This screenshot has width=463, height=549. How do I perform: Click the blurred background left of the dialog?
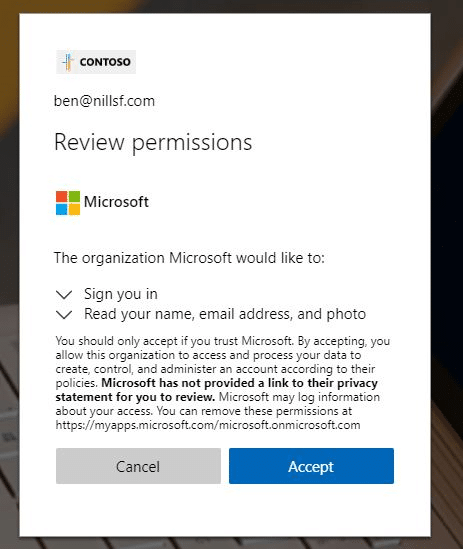[9, 245]
